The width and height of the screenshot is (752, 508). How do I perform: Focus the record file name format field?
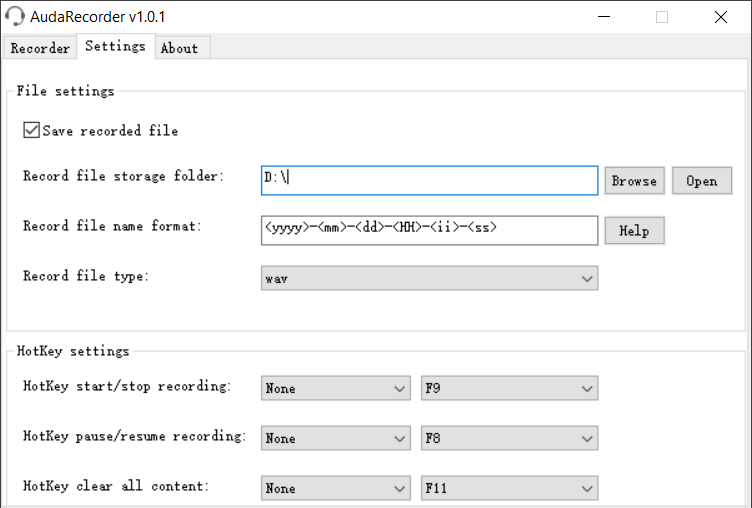[x=429, y=229]
